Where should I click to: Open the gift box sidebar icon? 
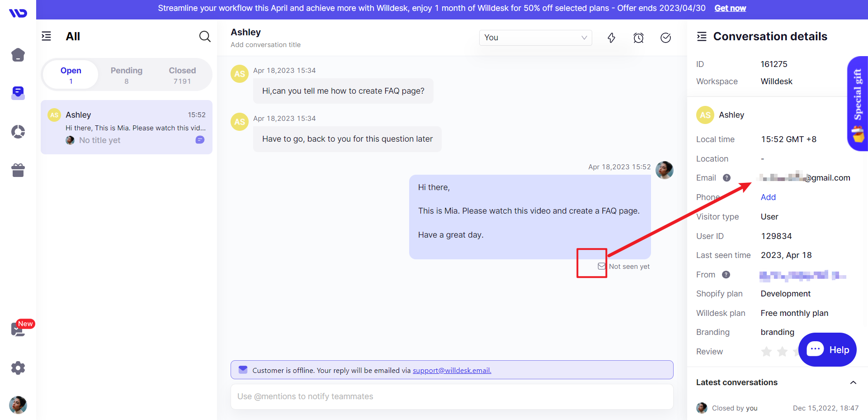pyautogui.click(x=18, y=170)
